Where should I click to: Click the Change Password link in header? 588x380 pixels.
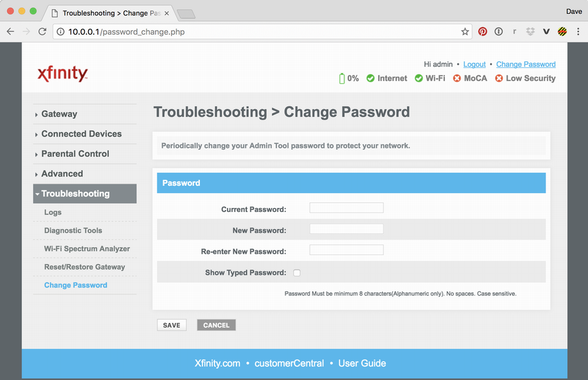click(526, 64)
